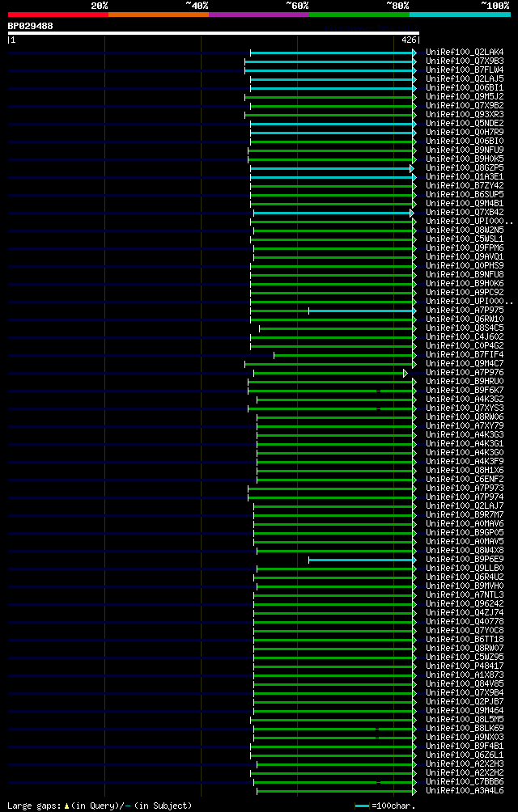Select the UniRef100_Q6Z6L1 label
Viewport: 518px width, 812px height.
click(464, 755)
